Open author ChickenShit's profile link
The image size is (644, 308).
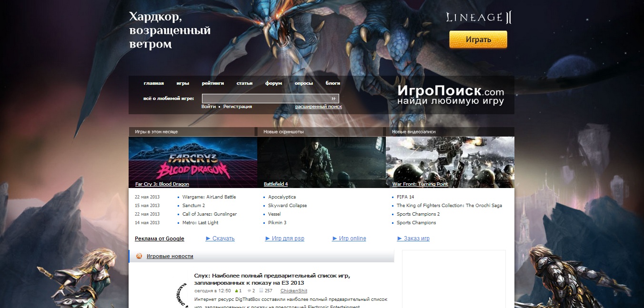point(294,291)
